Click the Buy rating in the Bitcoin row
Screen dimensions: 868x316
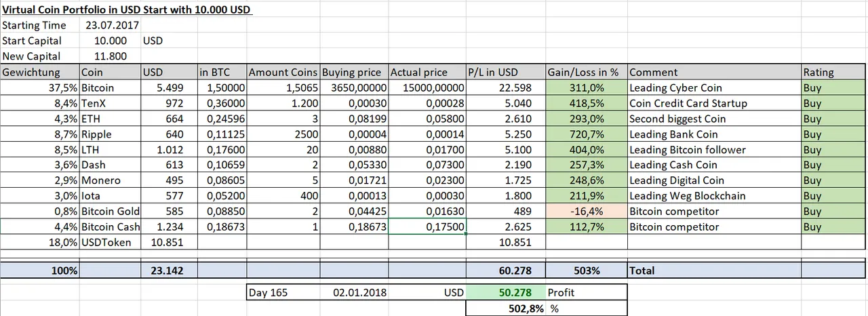point(833,87)
